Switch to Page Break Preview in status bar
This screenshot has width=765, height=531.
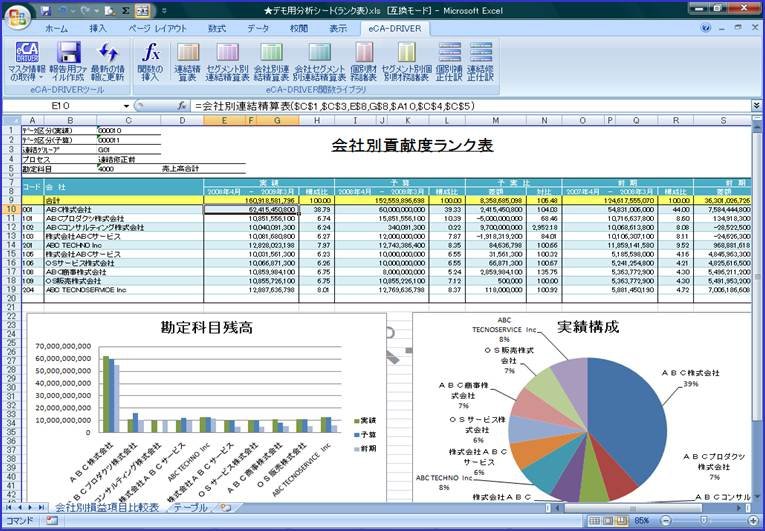coord(623,521)
